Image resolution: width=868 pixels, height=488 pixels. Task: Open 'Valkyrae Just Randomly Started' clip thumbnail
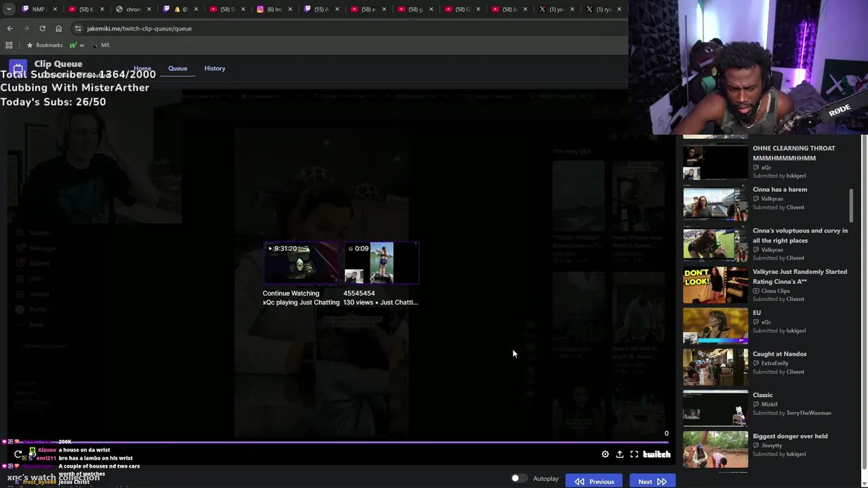click(x=715, y=285)
